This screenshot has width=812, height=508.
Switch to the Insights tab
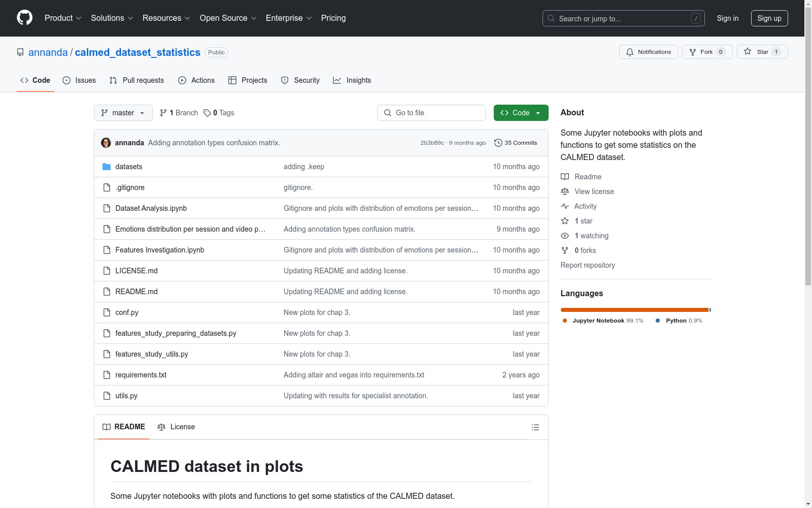352,80
